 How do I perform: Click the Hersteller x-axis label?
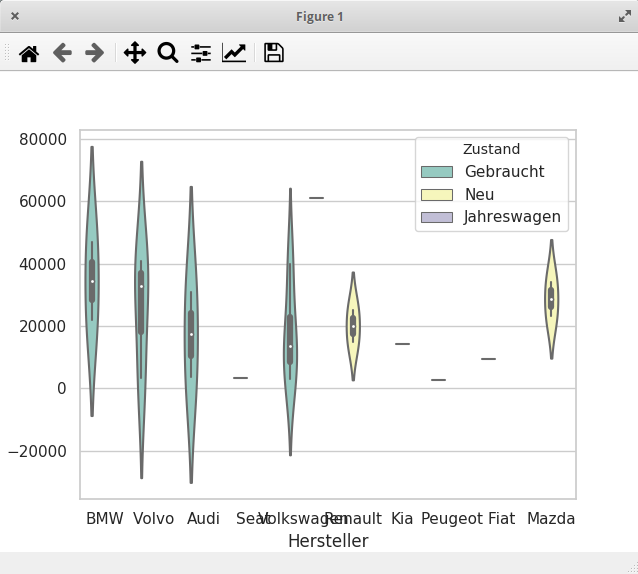point(328,541)
